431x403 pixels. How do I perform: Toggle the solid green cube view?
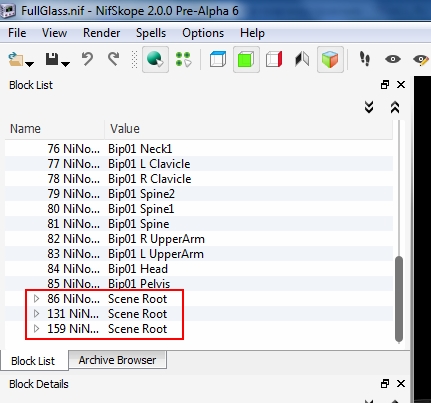pyautogui.click(x=246, y=60)
